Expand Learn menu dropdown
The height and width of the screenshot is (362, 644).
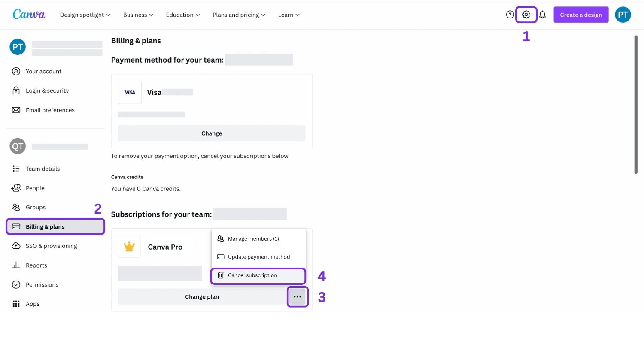click(289, 15)
